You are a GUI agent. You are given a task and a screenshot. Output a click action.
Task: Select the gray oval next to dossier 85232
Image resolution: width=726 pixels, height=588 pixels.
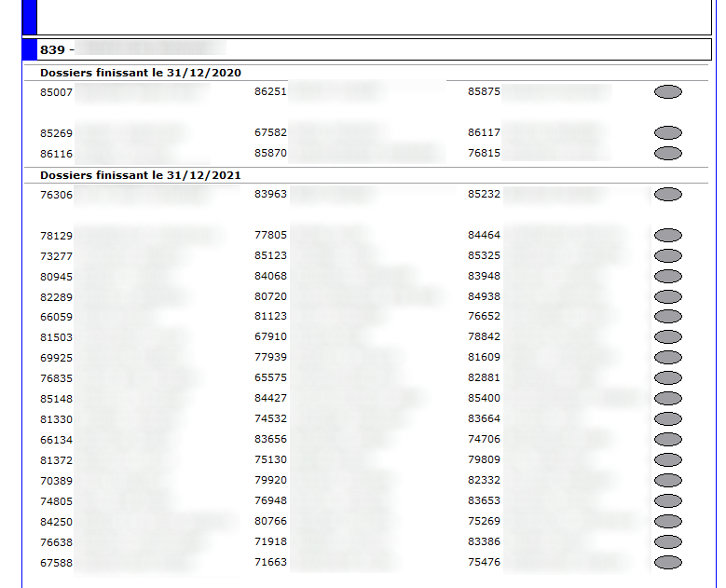668,195
